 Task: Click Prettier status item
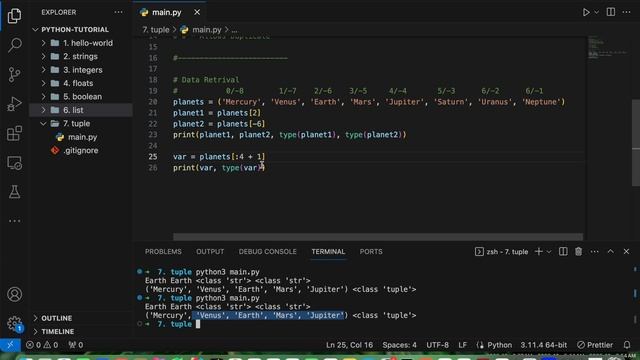(x=595, y=345)
